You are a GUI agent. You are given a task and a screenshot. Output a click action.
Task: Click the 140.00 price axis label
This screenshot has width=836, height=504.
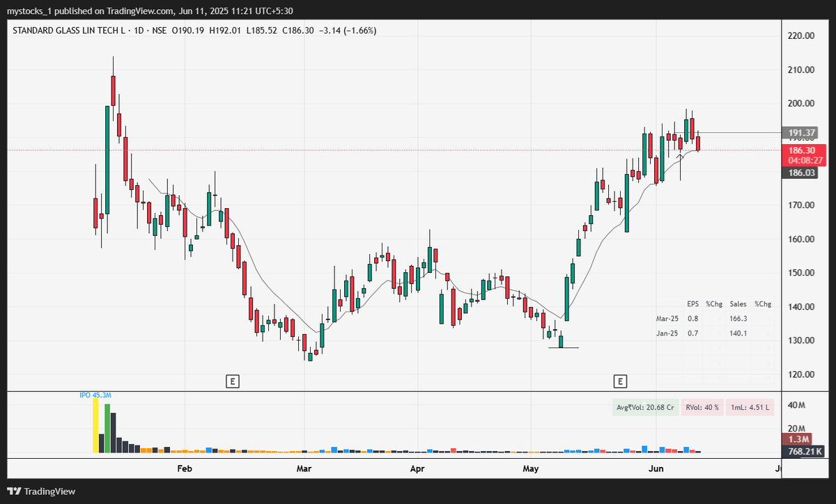[x=801, y=307]
